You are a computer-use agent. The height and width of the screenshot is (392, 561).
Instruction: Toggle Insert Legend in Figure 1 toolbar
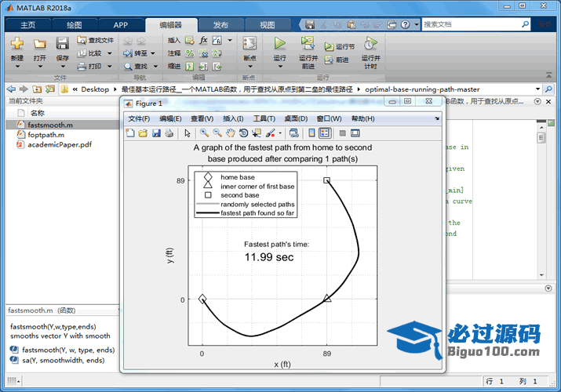(x=325, y=133)
